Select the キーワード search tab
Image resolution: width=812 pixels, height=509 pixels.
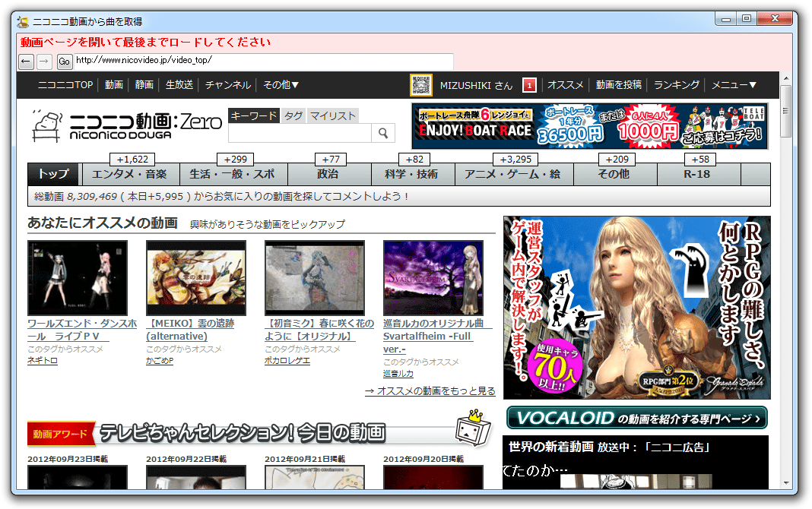[x=254, y=116]
